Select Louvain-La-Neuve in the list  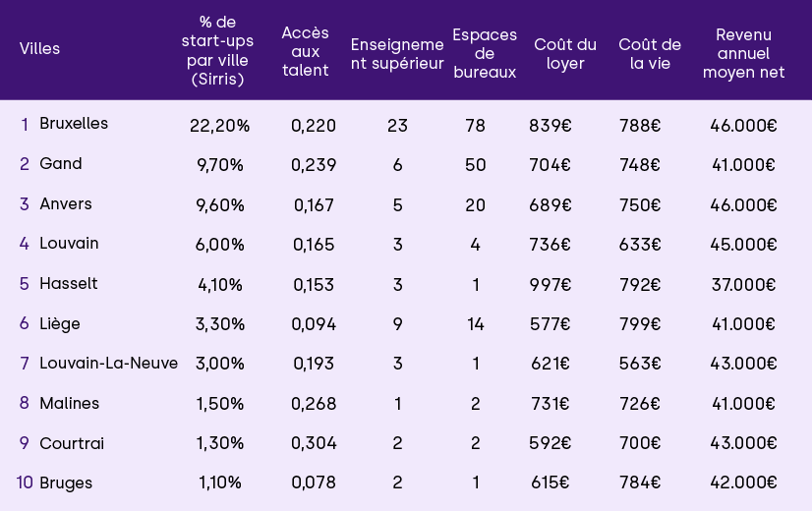(x=108, y=364)
